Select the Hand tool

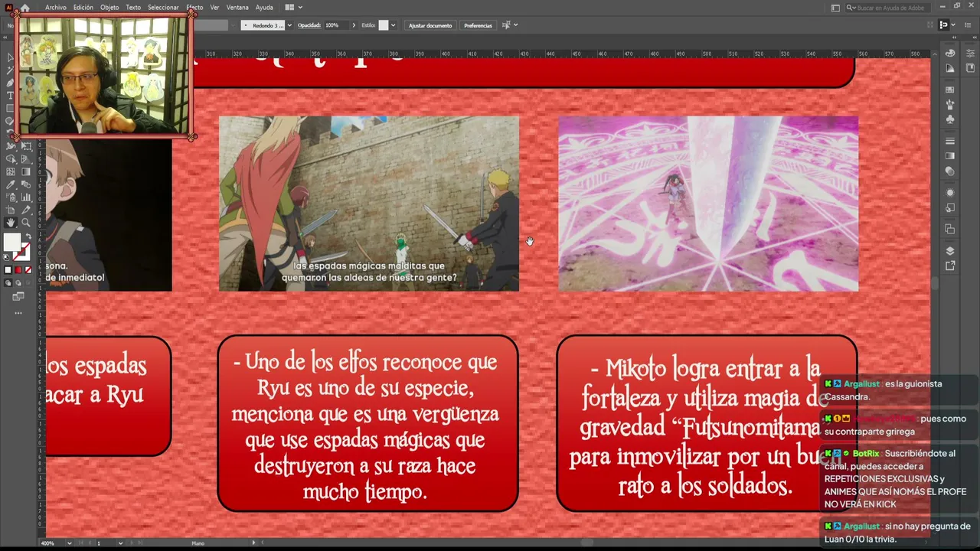point(11,223)
